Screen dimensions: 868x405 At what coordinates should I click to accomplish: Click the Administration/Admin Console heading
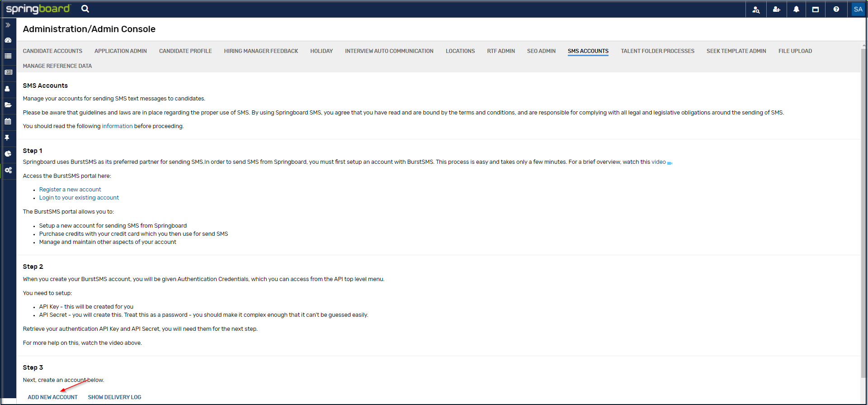(89, 29)
